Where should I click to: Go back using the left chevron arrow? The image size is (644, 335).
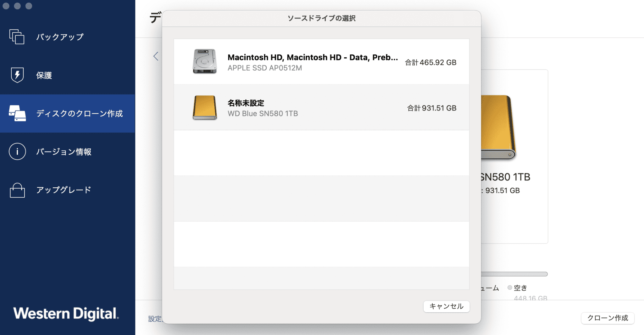(x=156, y=56)
